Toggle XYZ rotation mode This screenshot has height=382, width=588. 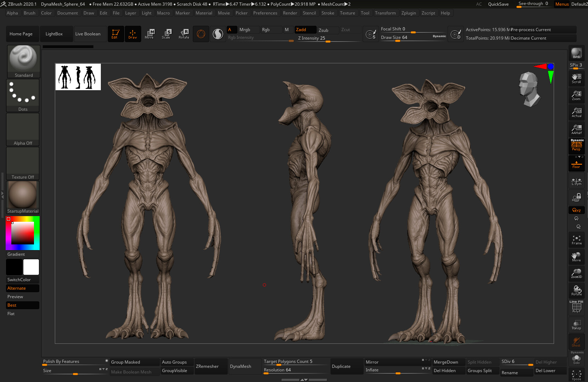tap(576, 210)
